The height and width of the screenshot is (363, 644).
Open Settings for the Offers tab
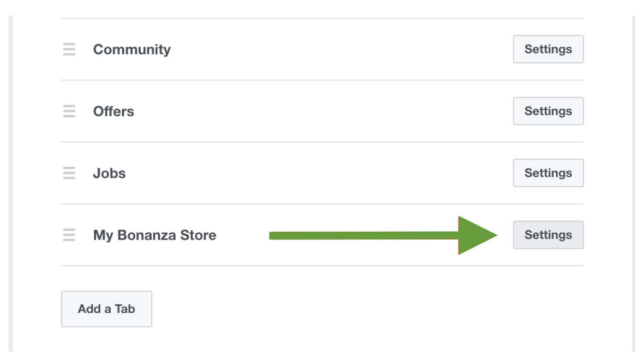(548, 111)
